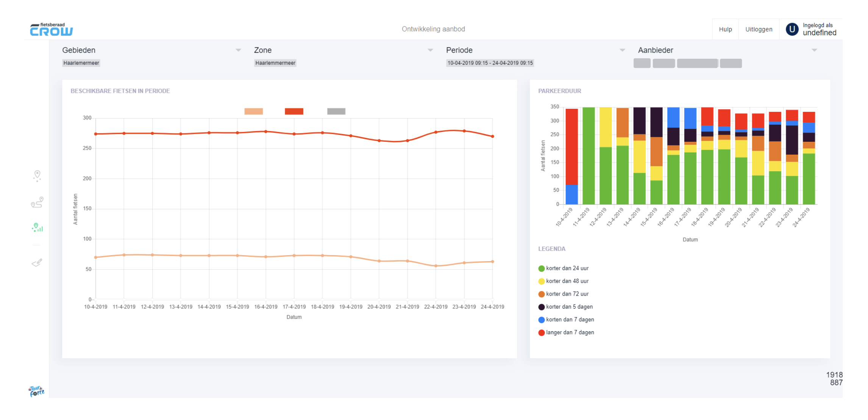
Task: Open the routes view in sidebar
Action: point(37,202)
